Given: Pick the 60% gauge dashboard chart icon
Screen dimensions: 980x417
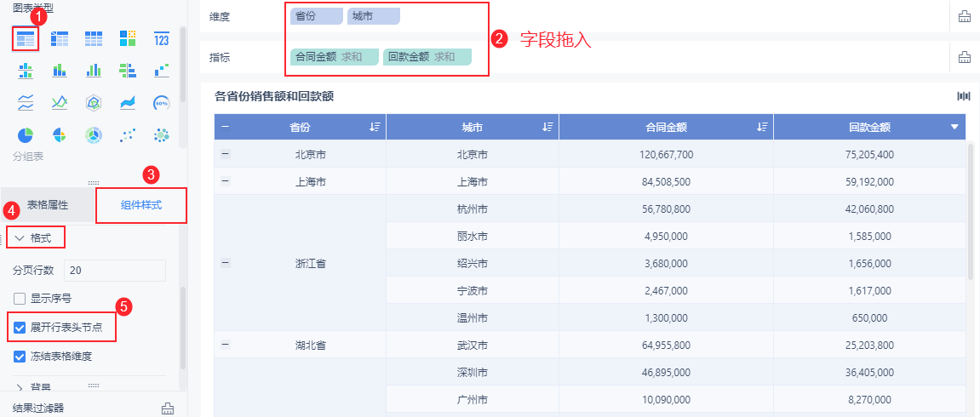Looking at the screenshot, I should pyautogui.click(x=161, y=102).
